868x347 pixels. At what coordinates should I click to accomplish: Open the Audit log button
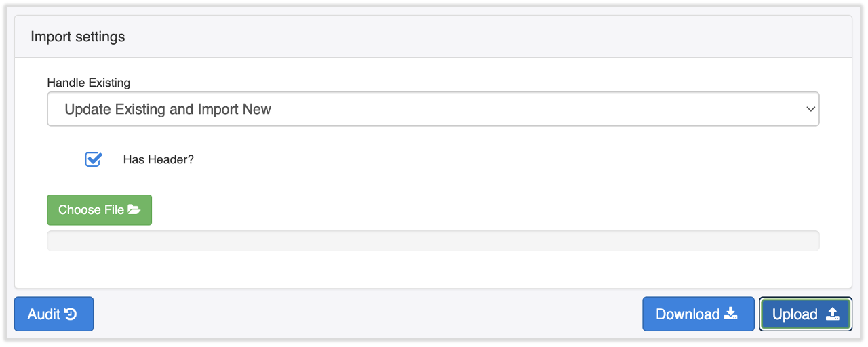(x=54, y=314)
